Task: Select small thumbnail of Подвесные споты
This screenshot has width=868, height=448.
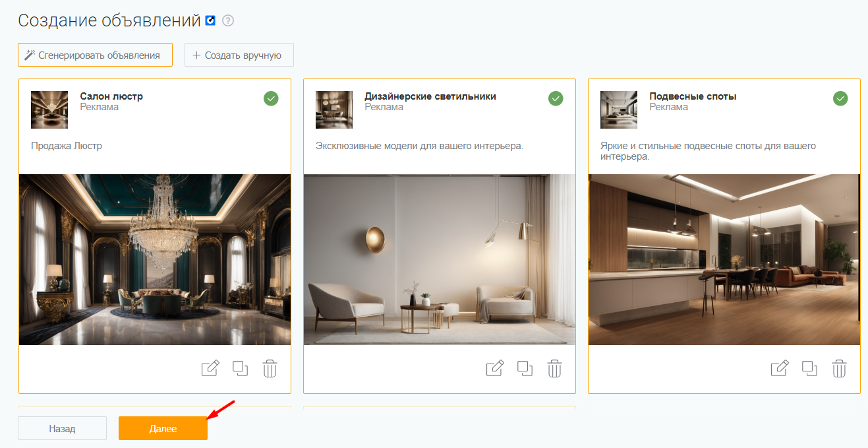Action: pos(619,110)
